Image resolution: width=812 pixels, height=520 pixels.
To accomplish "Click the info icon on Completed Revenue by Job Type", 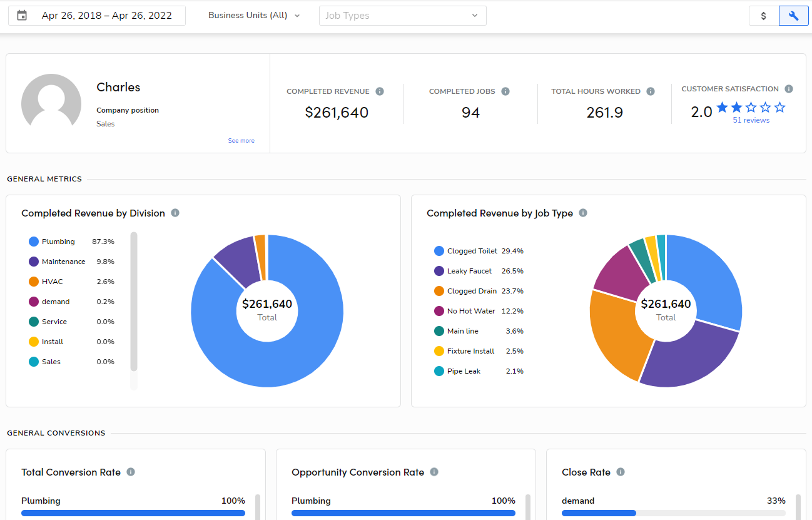I will tap(582, 213).
